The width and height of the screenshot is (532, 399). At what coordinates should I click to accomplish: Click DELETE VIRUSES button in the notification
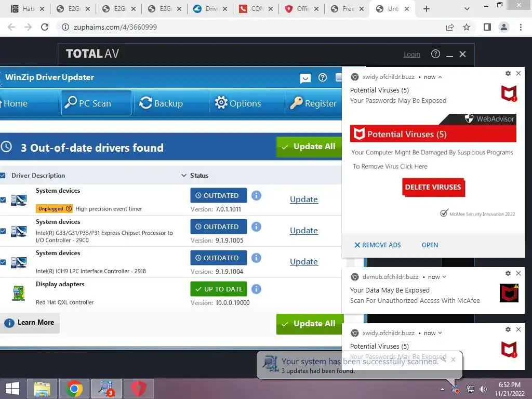pyautogui.click(x=433, y=187)
